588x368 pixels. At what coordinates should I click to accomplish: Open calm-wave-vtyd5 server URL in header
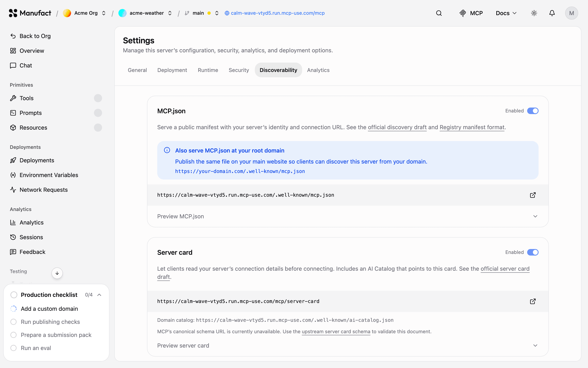[275, 13]
